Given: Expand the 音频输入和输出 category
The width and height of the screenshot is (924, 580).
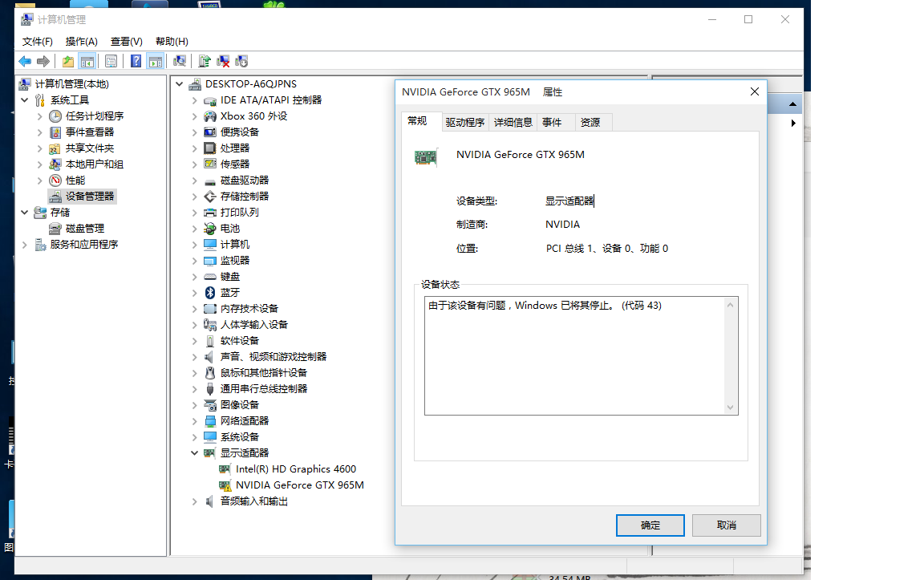Looking at the screenshot, I should [x=194, y=501].
